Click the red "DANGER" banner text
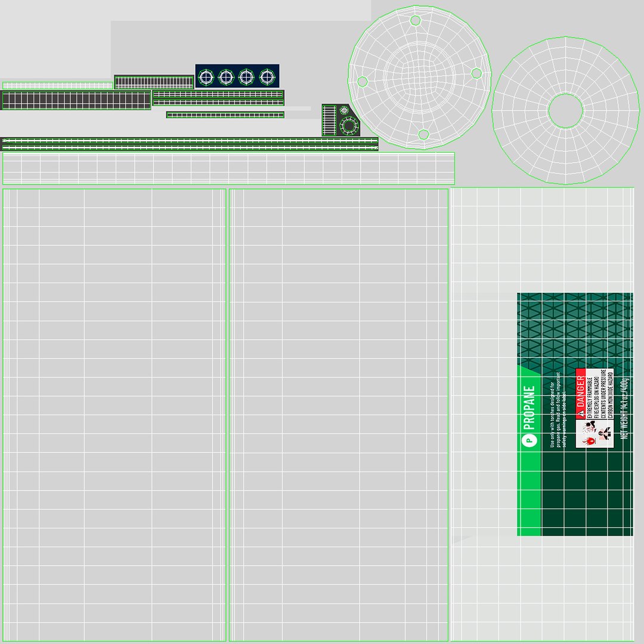 [x=580, y=391]
